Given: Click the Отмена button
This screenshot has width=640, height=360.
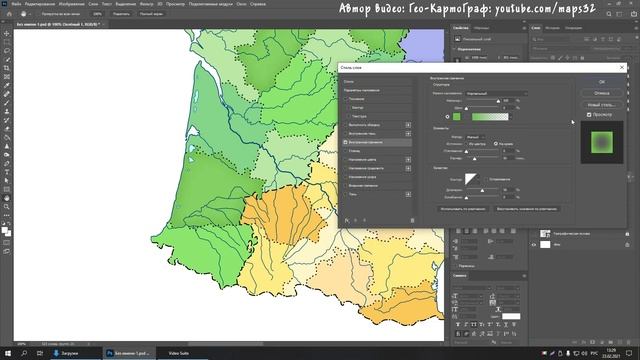Looking at the screenshot, I should coord(602,93).
